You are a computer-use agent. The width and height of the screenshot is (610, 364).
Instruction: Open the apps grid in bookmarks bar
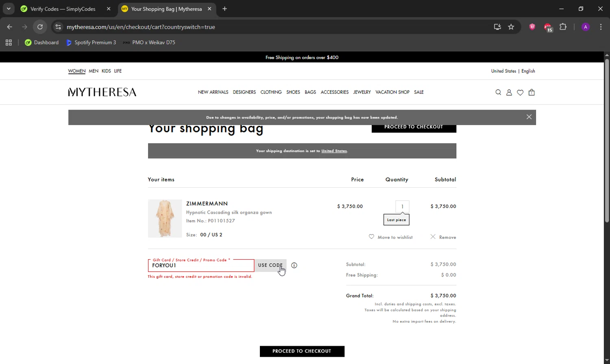[9, 42]
